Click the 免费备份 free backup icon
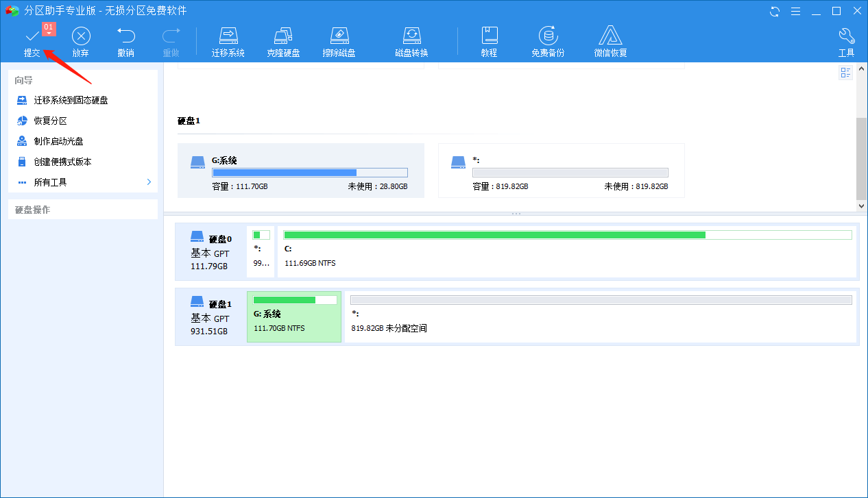Screen dimensions: 868x498 547,41
